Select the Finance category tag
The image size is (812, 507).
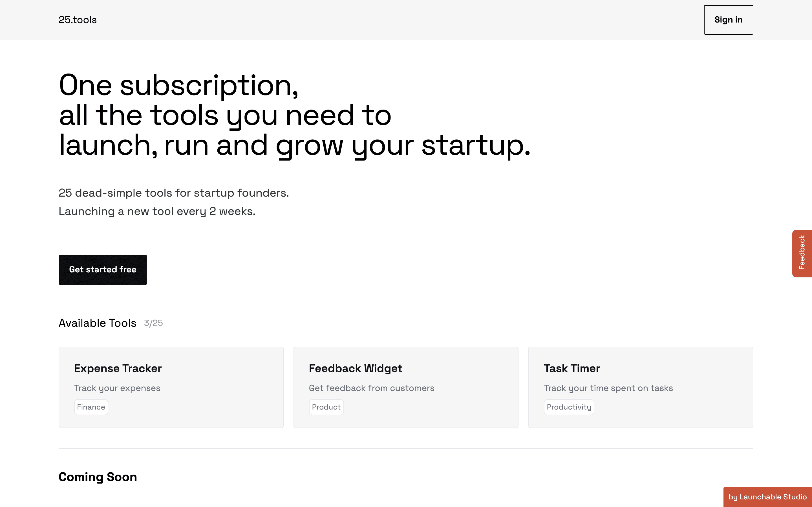coord(91,407)
